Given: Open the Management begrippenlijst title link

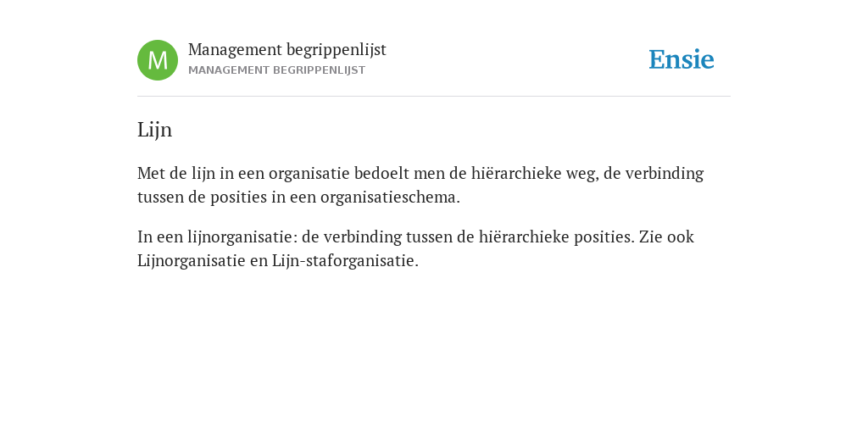Looking at the screenshot, I should 287,50.
